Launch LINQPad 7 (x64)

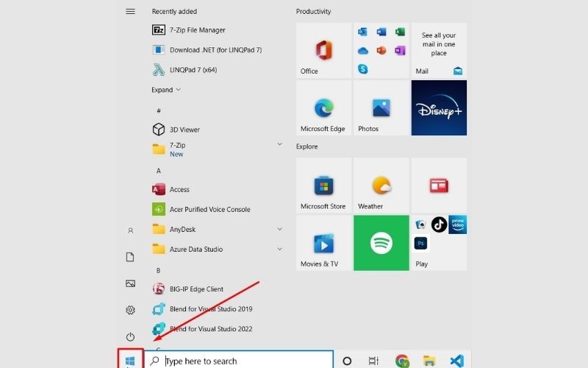coord(184,70)
